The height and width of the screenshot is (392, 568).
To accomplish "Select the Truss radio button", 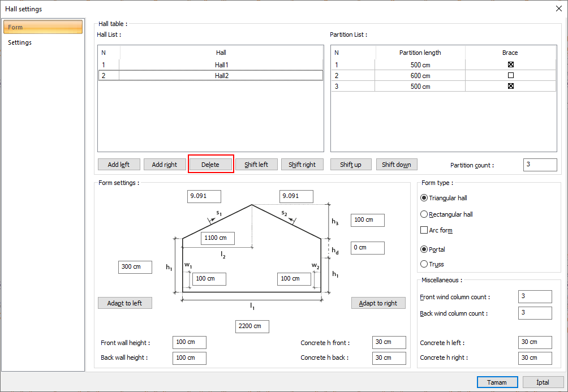I will [424, 264].
